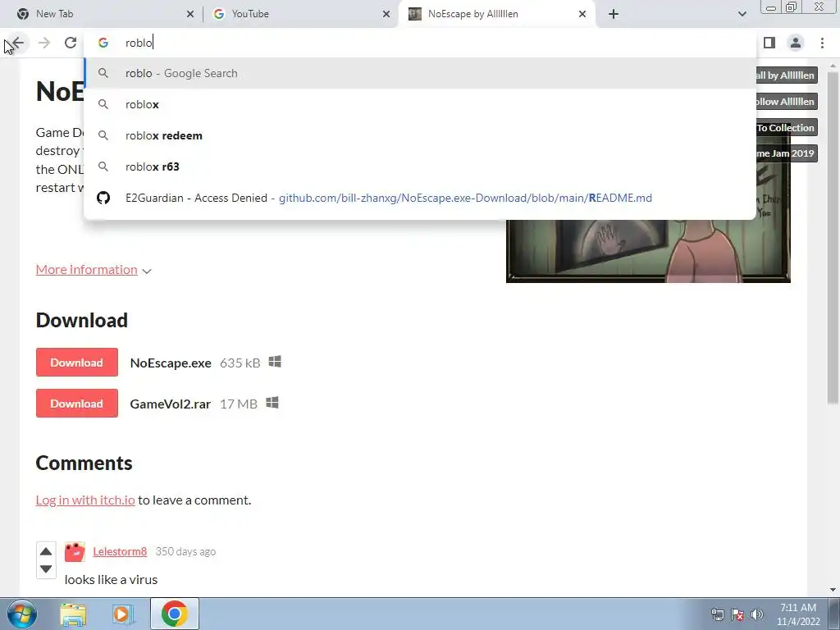Click the NoEscape.exe file name
Image resolution: width=840 pixels, height=630 pixels.
coord(171,363)
